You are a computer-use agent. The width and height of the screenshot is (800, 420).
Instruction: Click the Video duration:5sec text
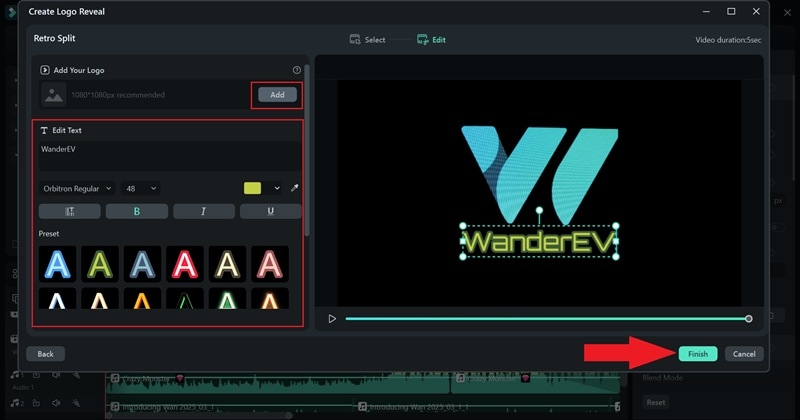[728, 40]
